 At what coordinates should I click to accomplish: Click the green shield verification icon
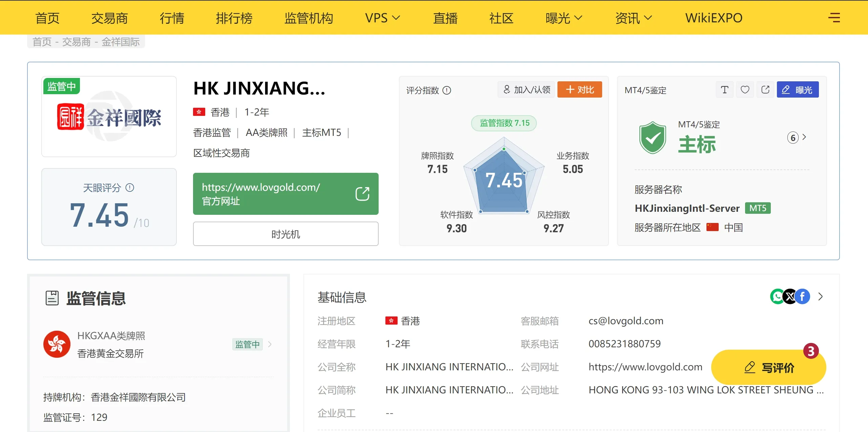tap(652, 138)
